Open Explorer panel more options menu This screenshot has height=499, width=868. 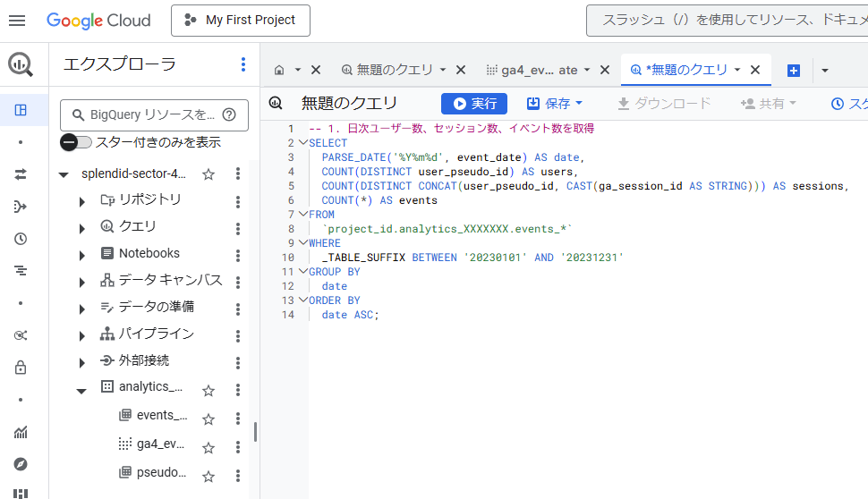(243, 64)
